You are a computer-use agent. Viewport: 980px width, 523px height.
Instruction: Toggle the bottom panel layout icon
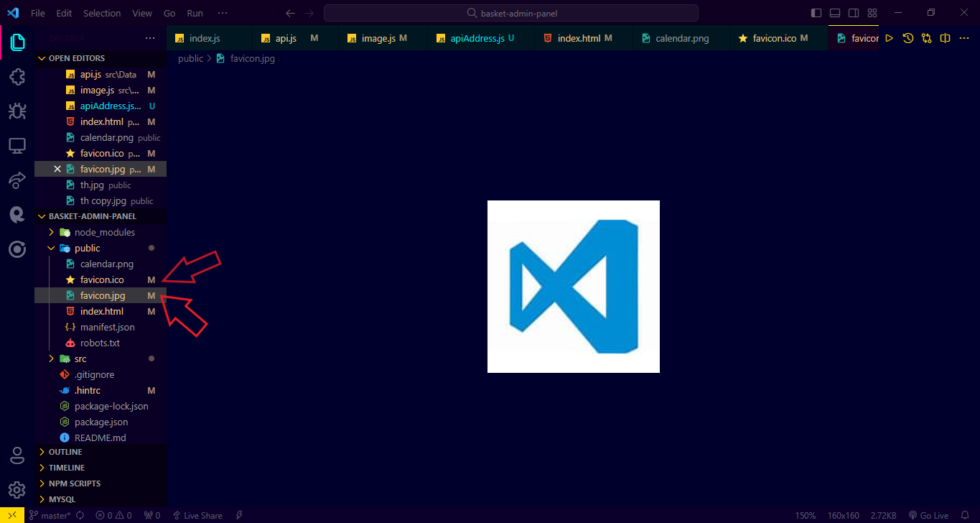(835, 13)
